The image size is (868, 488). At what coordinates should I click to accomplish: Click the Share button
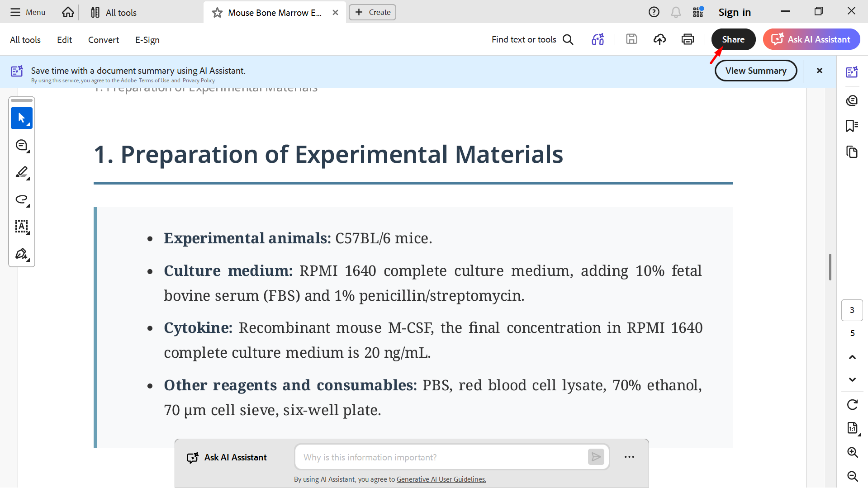[x=733, y=39]
